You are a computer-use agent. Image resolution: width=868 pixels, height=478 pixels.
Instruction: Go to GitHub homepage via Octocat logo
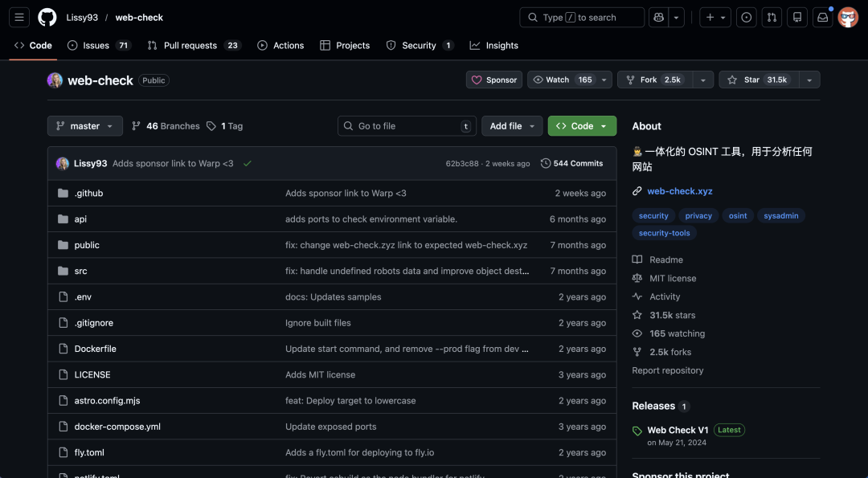coord(47,17)
